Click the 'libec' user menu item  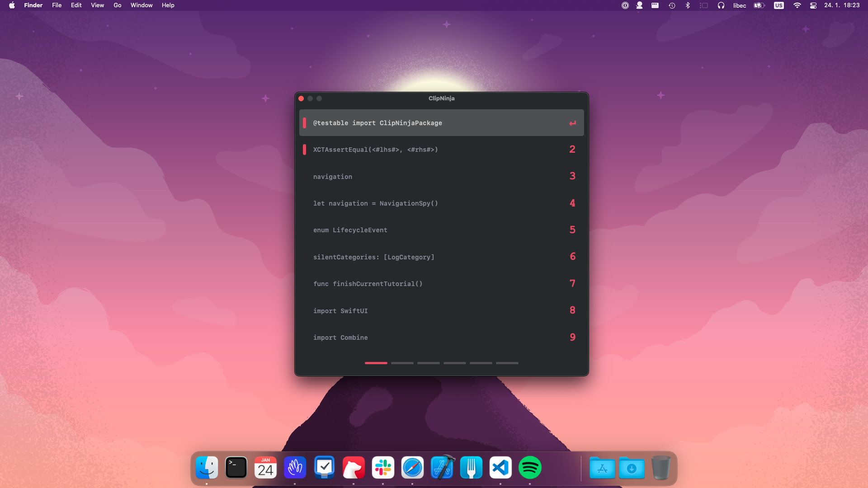pos(740,5)
